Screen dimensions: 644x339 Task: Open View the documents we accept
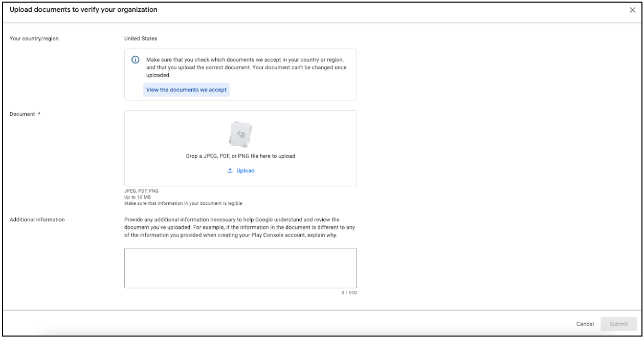click(x=186, y=90)
